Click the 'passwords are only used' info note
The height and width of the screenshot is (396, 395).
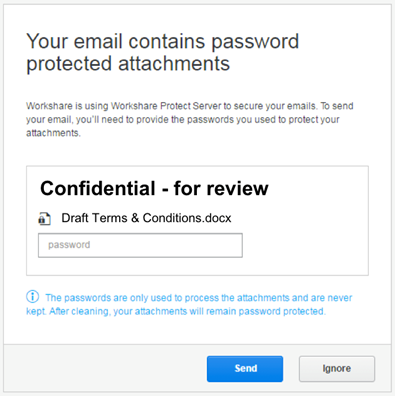click(119, 297)
